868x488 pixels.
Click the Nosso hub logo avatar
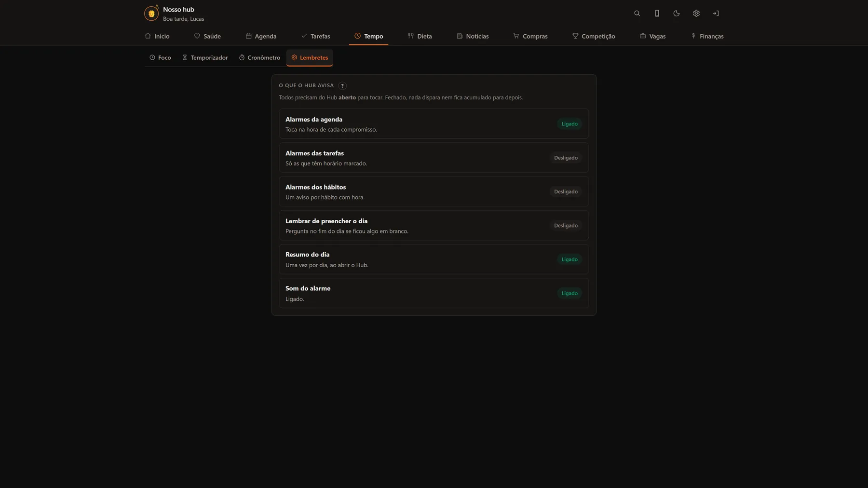[151, 14]
